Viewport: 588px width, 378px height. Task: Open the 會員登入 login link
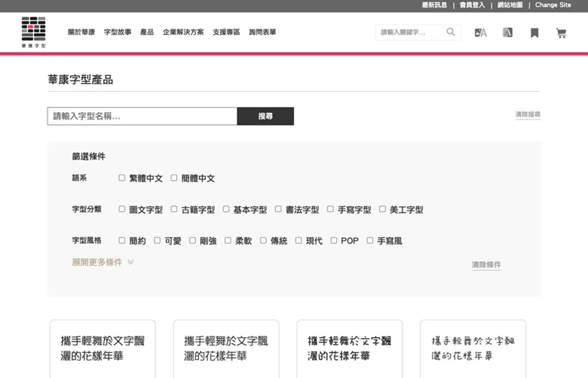pyautogui.click(x=472, y=5)
